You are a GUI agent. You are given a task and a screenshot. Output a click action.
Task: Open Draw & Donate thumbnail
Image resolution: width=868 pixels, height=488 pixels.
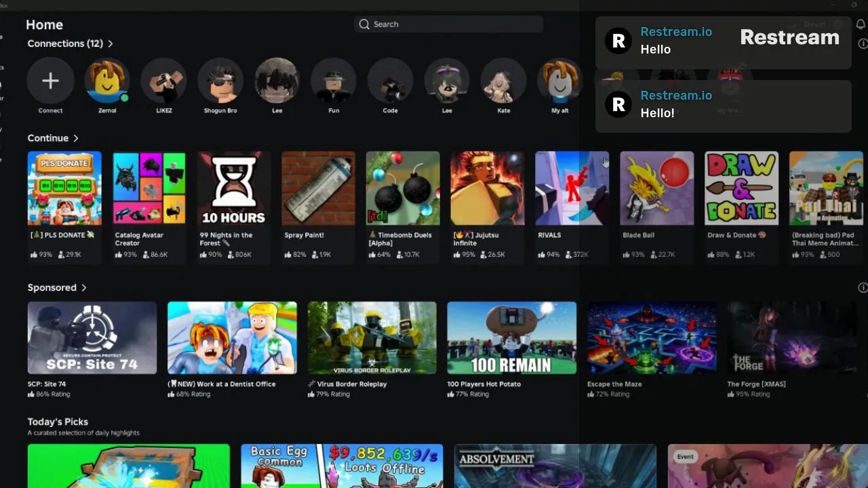coord(742,188)
